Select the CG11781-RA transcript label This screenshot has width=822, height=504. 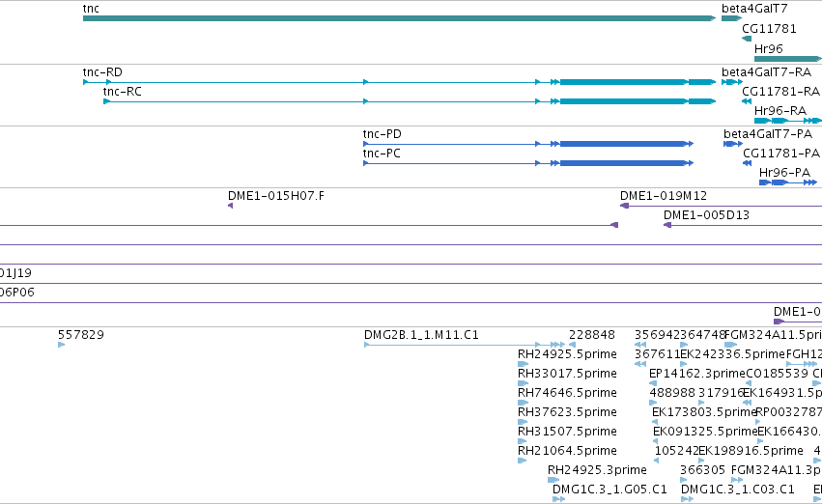point(780,92)
